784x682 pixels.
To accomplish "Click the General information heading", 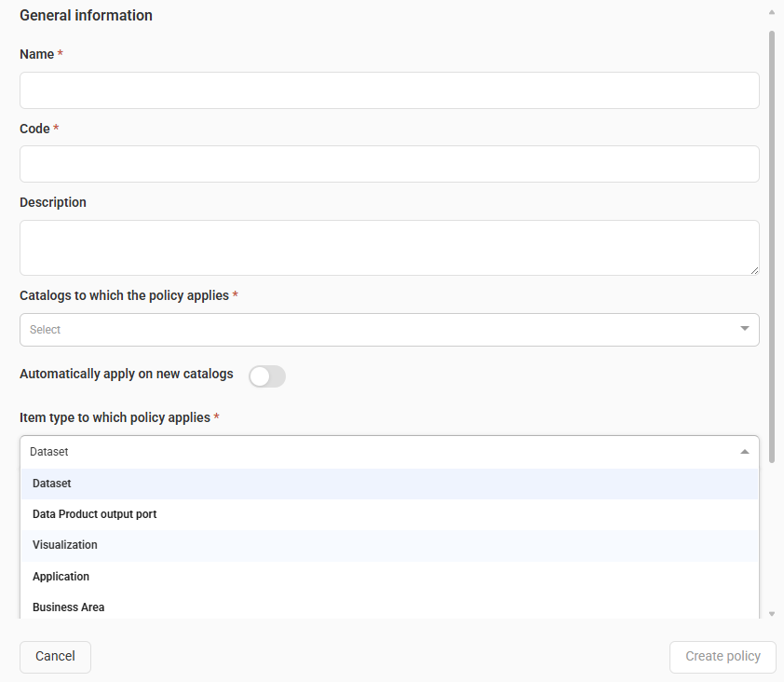I will [86, 16].
